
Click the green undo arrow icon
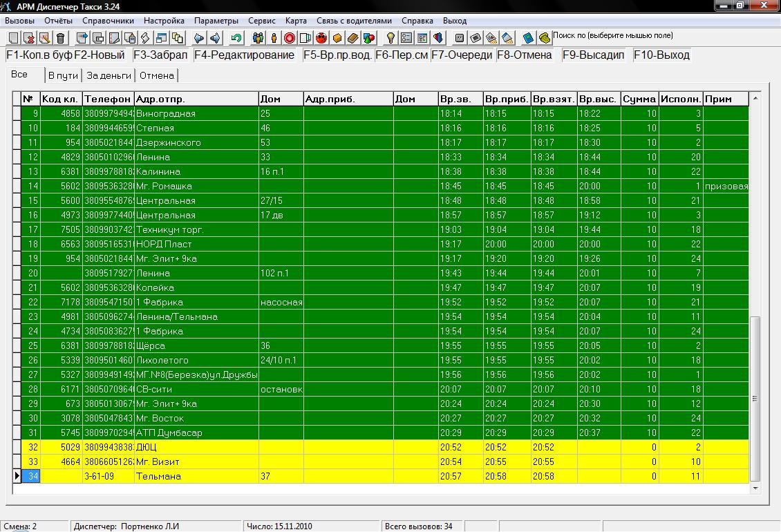tap(237, 38)
